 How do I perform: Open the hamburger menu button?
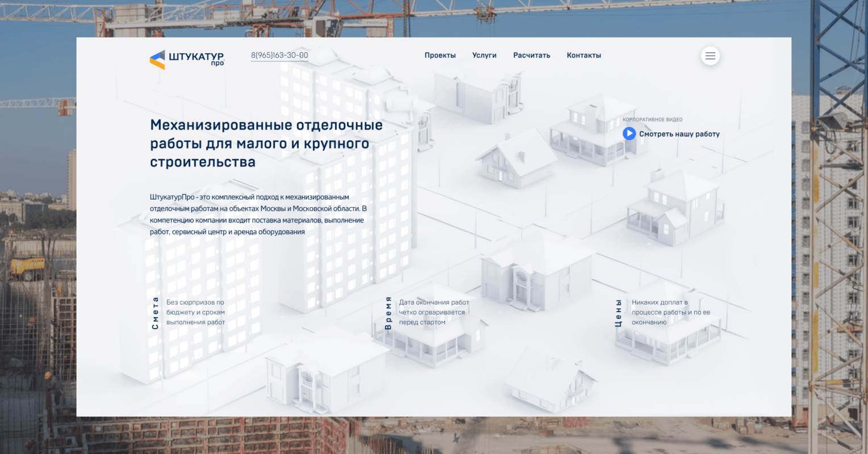tap(710, 56)
